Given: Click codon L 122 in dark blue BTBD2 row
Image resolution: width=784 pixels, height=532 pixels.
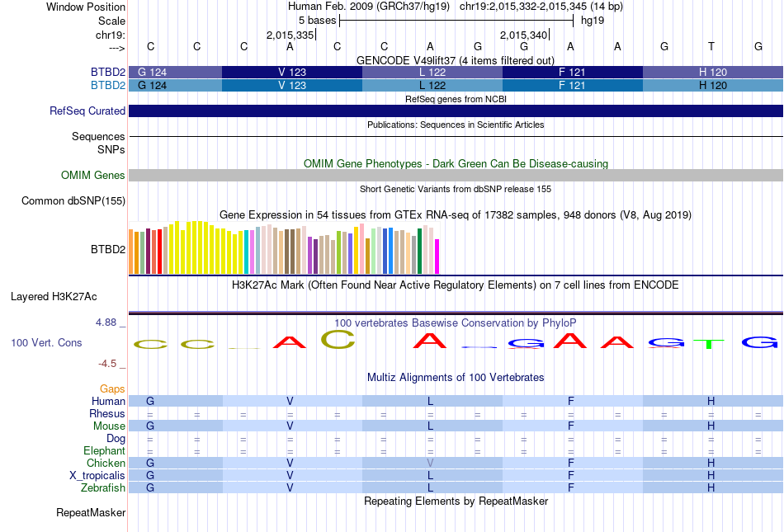Looking at the screenshot, I should pos(432,72).
